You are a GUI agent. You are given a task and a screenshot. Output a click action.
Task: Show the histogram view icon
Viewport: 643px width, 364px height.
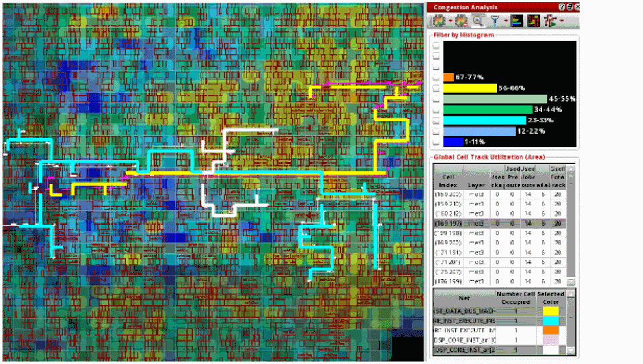pyautogui.click(x=516, y=21)
